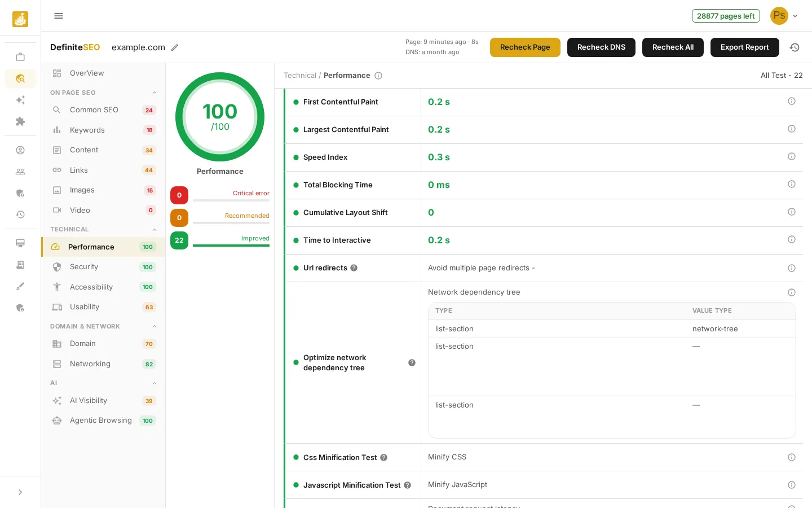Image resolution: width=812 pixels, height=508 pixels.
Task: Click the 28877 pages left badge
Action: coord(726,16)
